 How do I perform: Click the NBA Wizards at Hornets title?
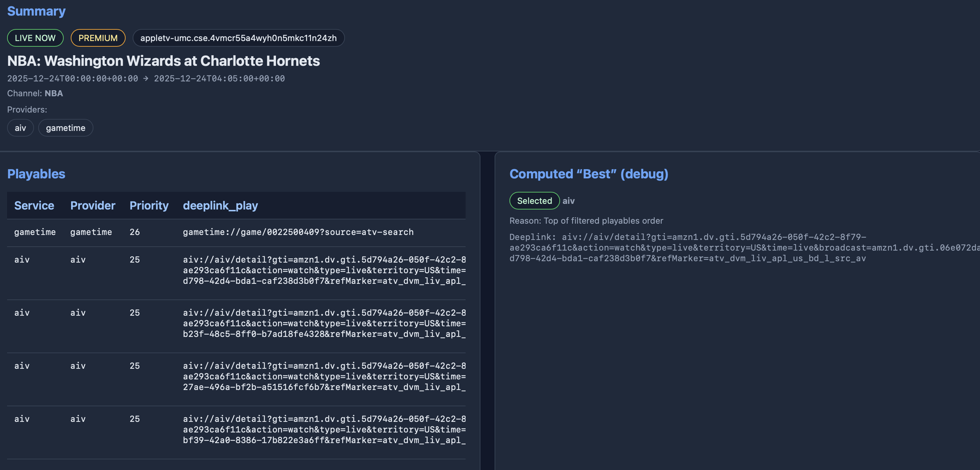pos(163,61)
